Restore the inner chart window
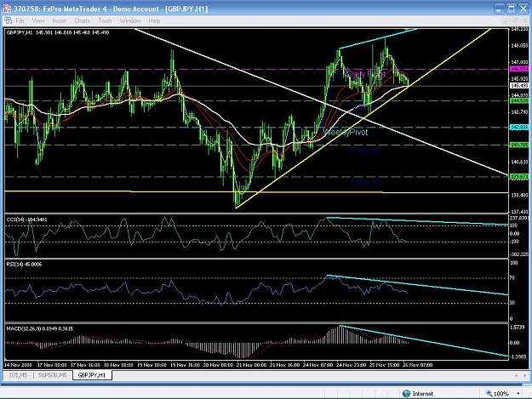 (515, 21)
